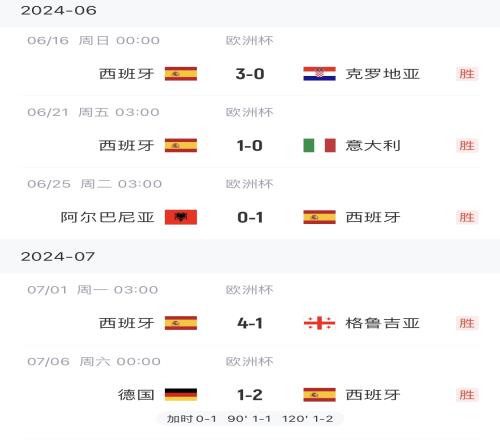Click the Italy flag icon
The height and width of the screenshot is (440, 500).
point(319,145)
